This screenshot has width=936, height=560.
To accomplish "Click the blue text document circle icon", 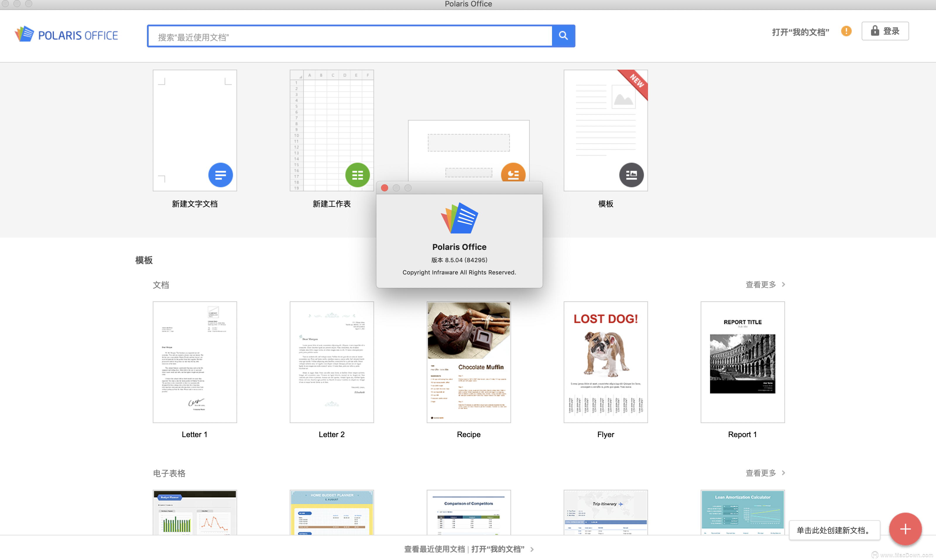I will 220,175.
